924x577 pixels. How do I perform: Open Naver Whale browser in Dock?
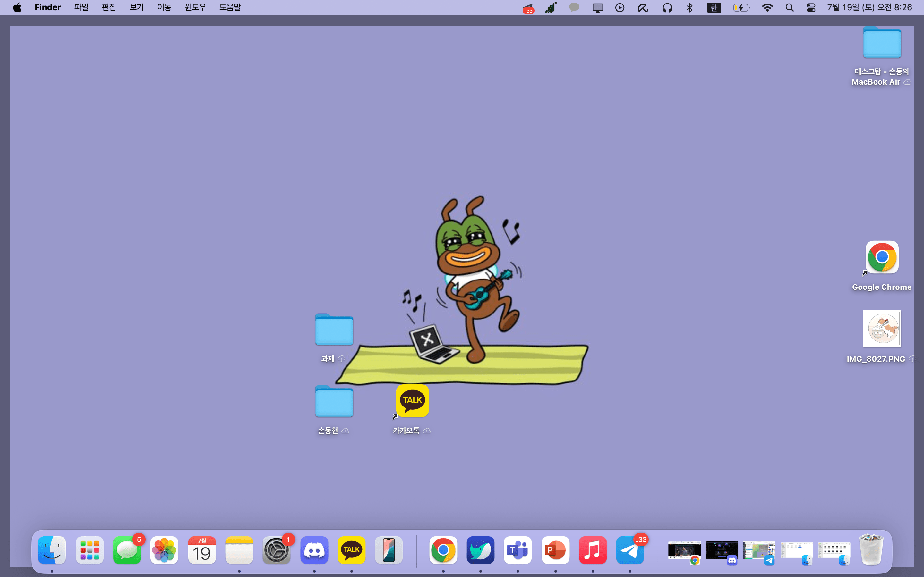click(x=480, y=550)
